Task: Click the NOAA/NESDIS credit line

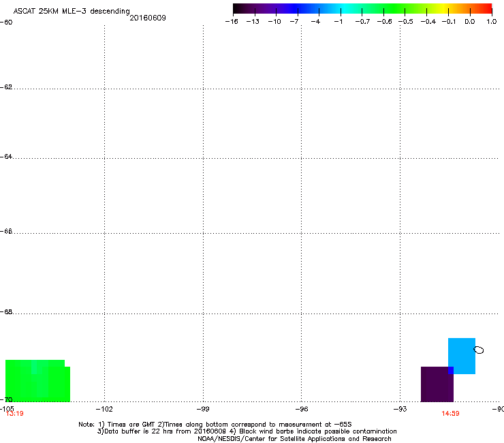Action: point(294,439)
